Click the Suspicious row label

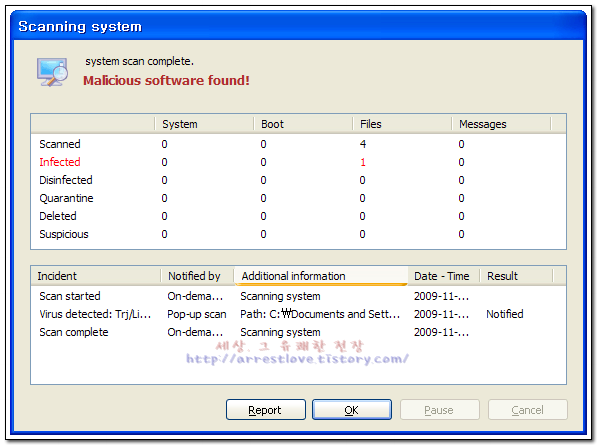[64, 234]
